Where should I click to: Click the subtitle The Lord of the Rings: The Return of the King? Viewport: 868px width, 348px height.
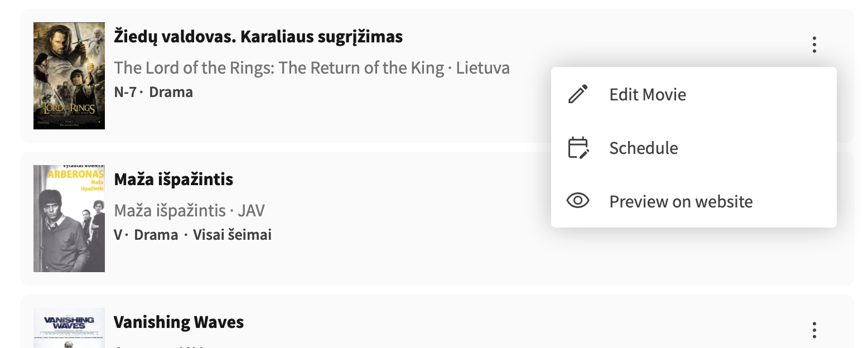click(279, 68)
